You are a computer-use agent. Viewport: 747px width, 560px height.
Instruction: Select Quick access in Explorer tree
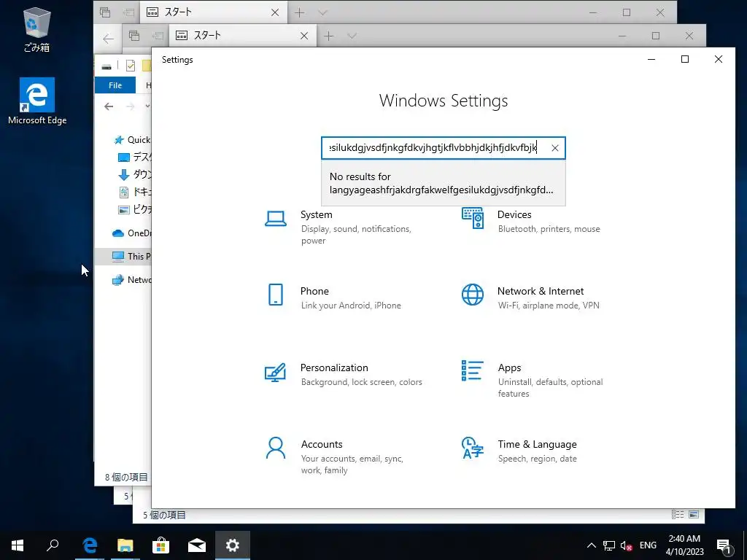pyautogui.click(x=133, y=139)
